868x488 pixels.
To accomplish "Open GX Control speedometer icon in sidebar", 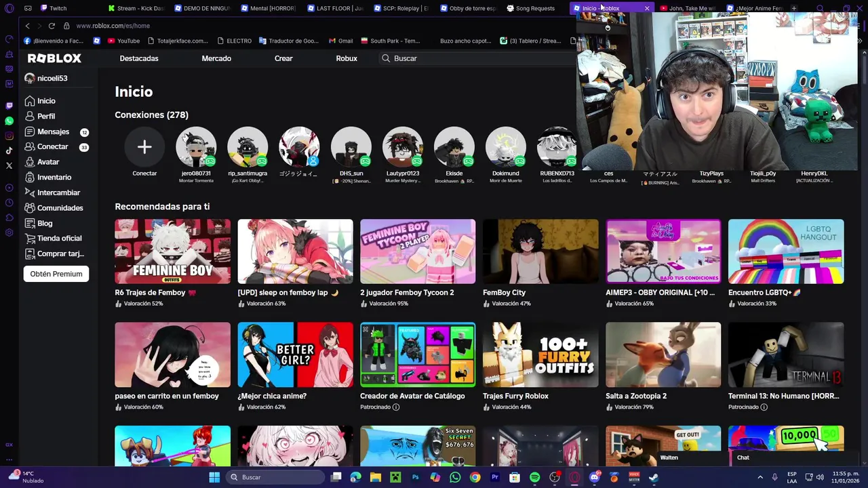I will click(x=9, y=39).
